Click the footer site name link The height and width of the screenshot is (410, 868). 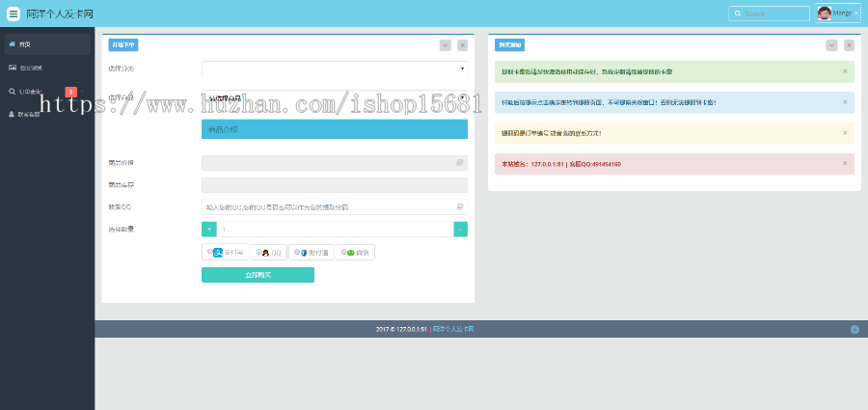pyautogui.click(x=453, y=329)
